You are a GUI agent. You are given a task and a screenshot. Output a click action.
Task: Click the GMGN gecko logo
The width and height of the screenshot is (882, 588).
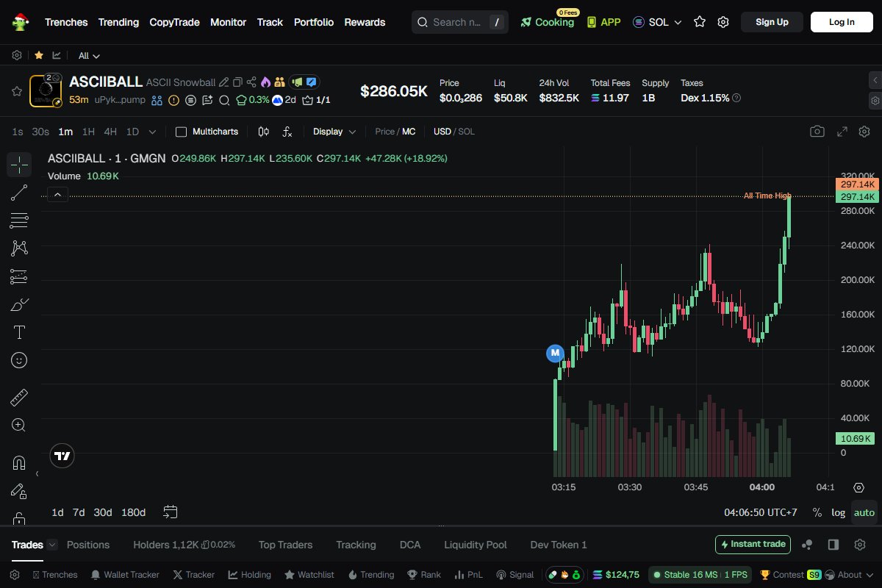[21, 22]
